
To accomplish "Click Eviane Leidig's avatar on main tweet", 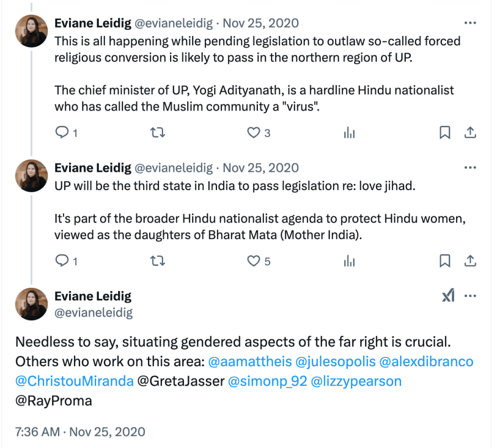I will point(31,304).
